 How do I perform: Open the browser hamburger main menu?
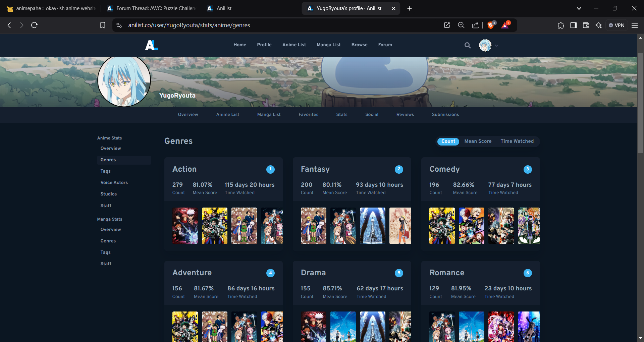coord(635,25)
